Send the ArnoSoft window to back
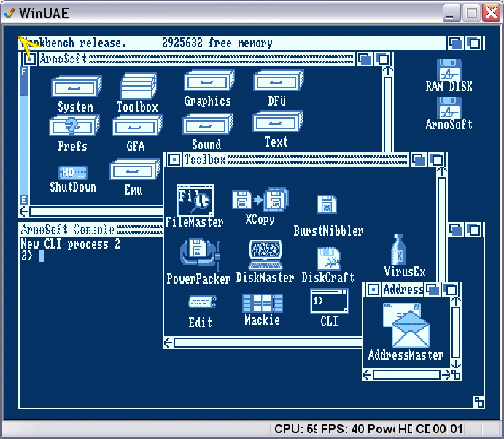This screenshot has width=504, height=439. [365, 60]
